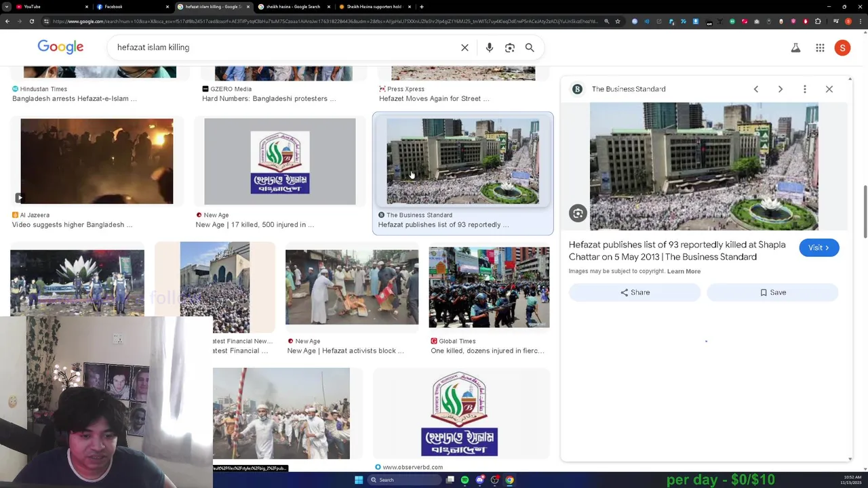Viewport: 868px width, 488px height.
Task: Click the browser address bar URL
Action: (x=325, y=21)
